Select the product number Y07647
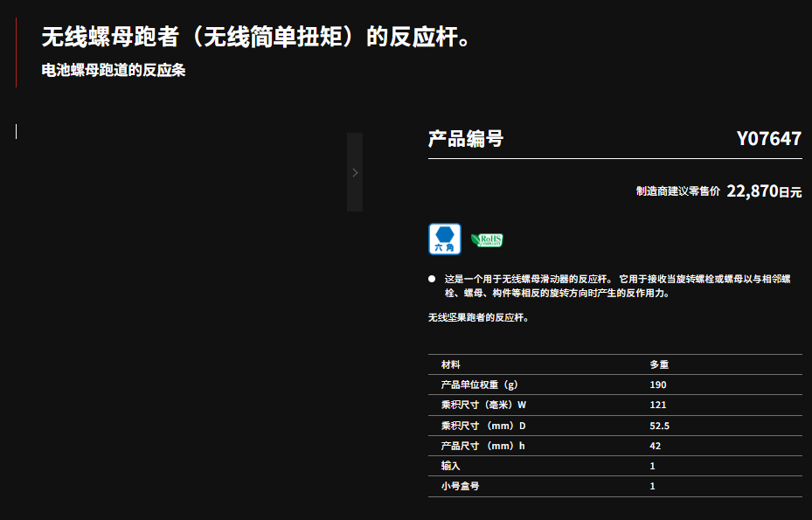This screenshot has width=812, height=520. tap(768, 139)
